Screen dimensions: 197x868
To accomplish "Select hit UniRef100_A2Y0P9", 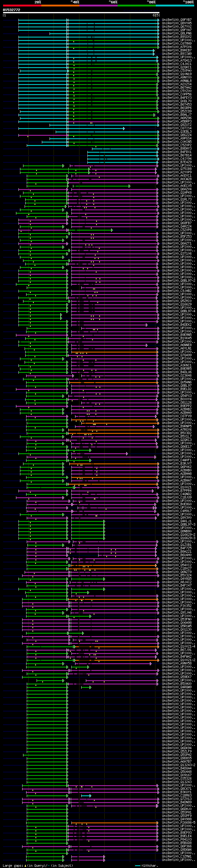I will pos(177,172).
